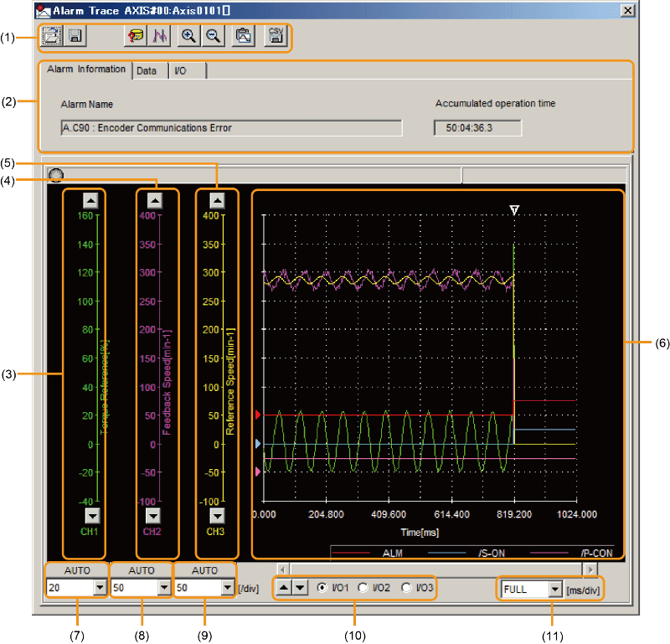
Task: Switch to the Data tab
Action: coord(147,71)
